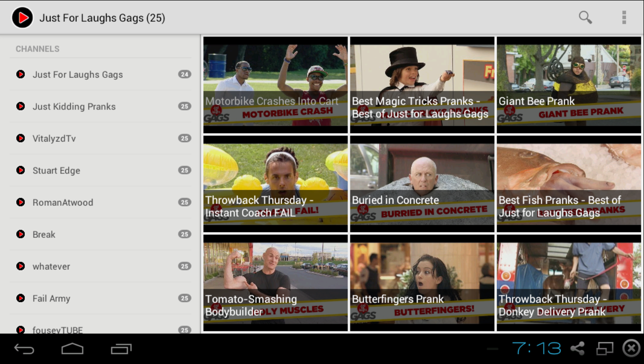The width and height of the screenshot is (644, 364).
Task: Click the VitalyzdTv channel icon
Action: click(20, 138)
